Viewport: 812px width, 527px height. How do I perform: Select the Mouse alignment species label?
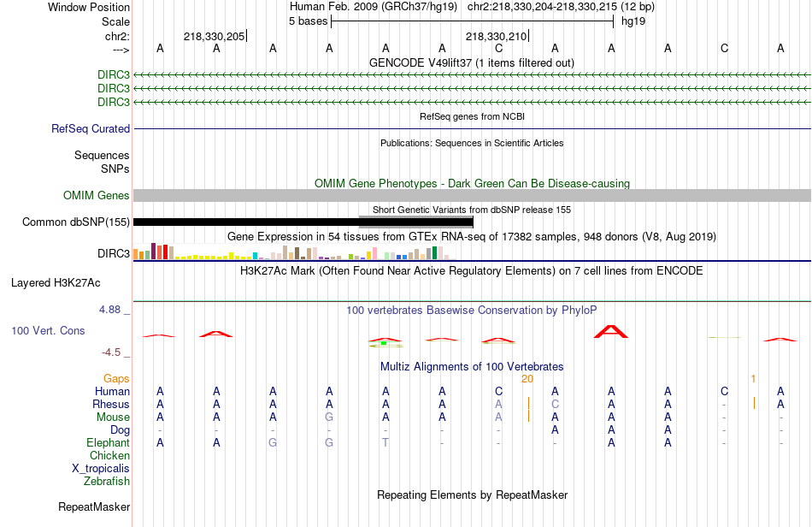pos(113,417)
